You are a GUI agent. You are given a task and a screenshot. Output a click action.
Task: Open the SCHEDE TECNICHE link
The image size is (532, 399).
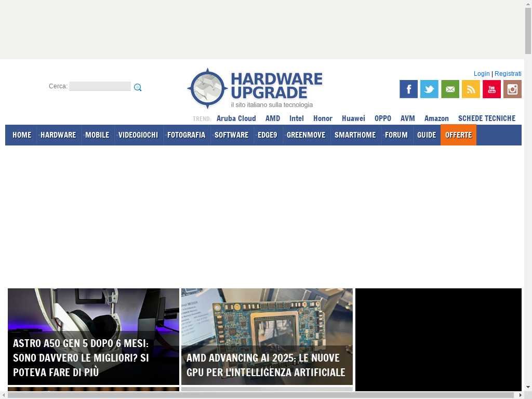point(486,118)
